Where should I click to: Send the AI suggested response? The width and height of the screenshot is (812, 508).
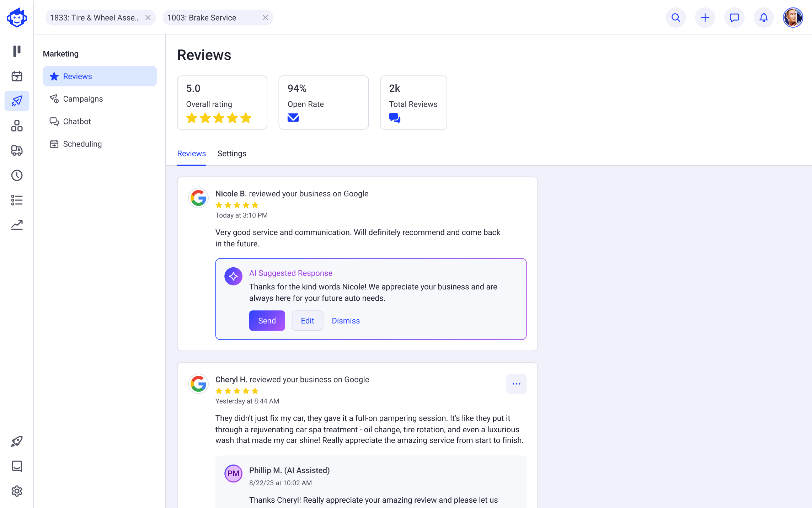pyautogui.click(x=267, y=321)
